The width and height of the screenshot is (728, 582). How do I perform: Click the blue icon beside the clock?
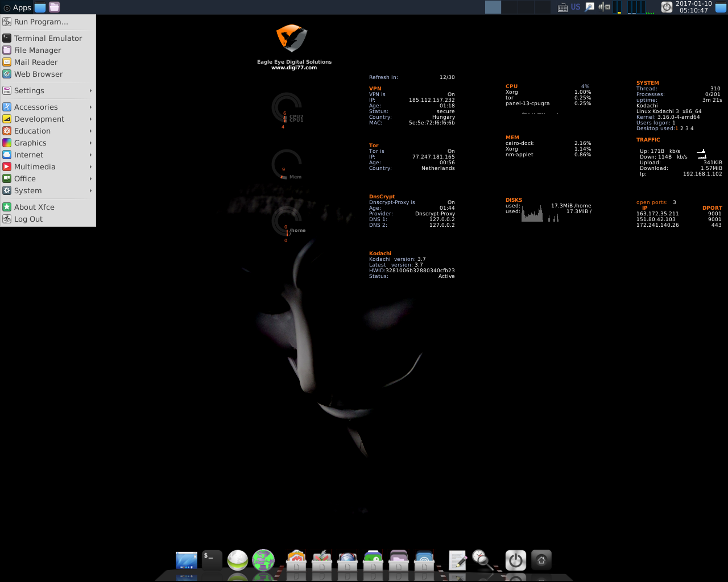coord(721,7)
